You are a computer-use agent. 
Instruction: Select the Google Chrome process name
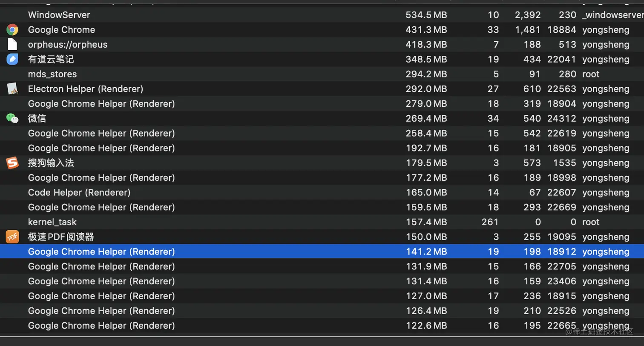[x=61, y=30]
